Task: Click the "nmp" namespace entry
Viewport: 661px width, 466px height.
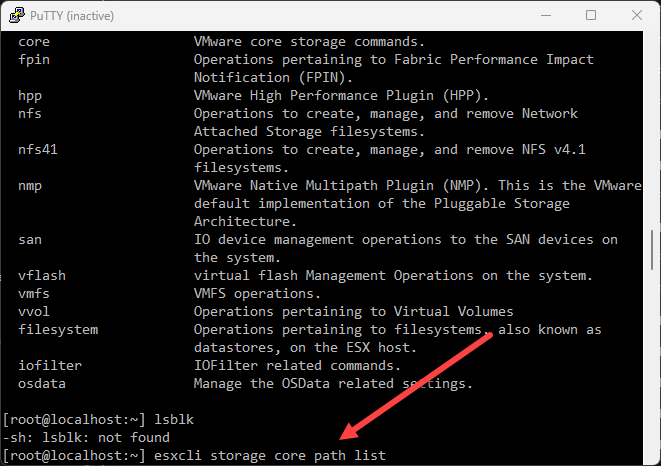Action: pos(30,186)
